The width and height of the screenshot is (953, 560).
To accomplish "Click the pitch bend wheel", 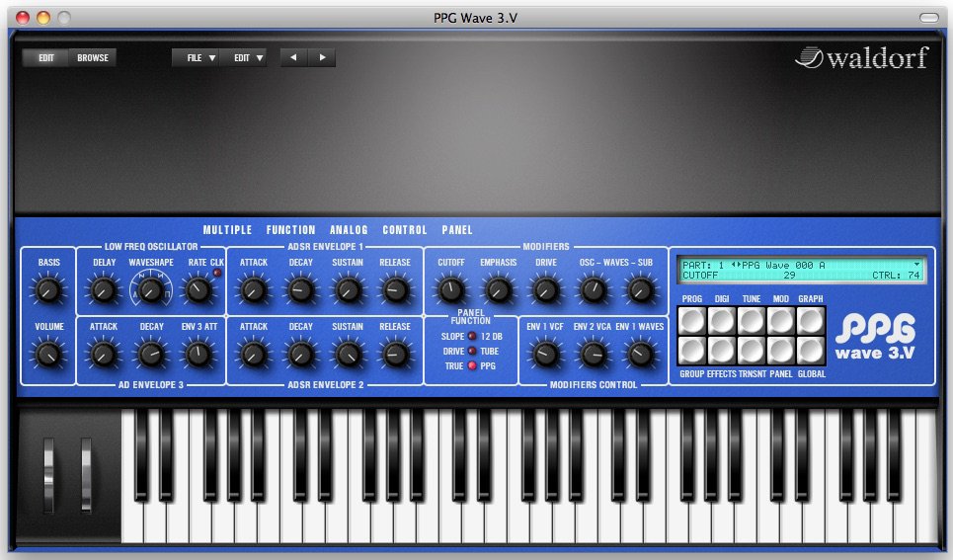I will (48, 476).
